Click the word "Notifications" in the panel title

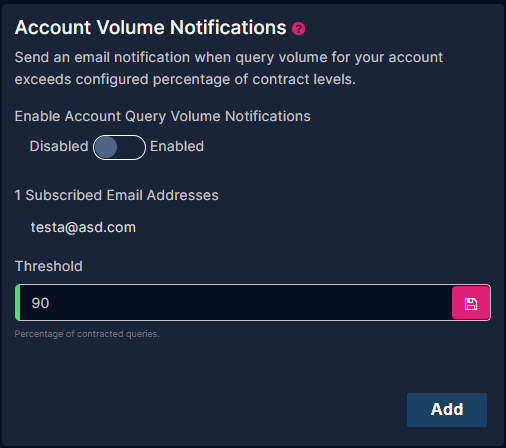click(x=228, y=27)
